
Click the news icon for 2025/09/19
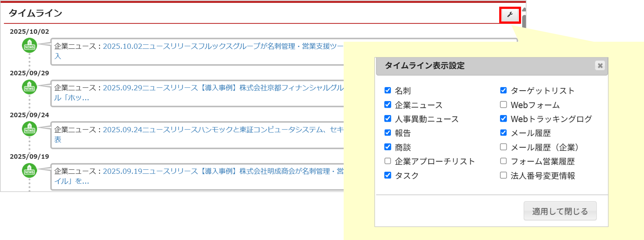(29, 171)
